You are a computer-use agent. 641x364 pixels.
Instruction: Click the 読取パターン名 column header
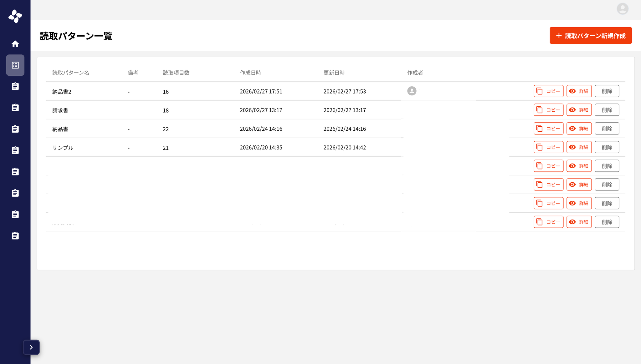click(x=71, y=73)
